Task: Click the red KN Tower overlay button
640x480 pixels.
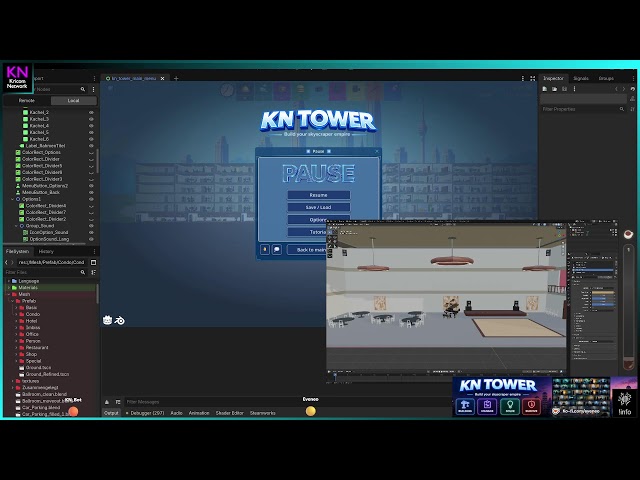Action: (531, 406)
